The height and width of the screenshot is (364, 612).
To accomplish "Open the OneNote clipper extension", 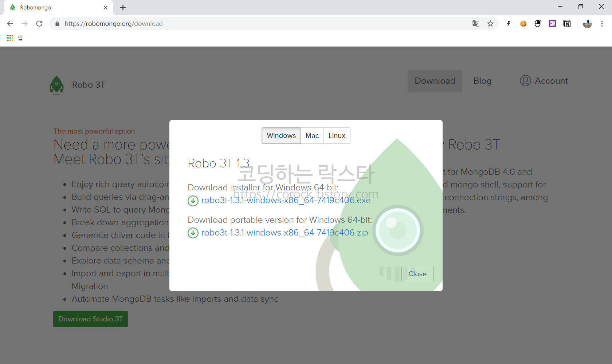I will 553,24.
